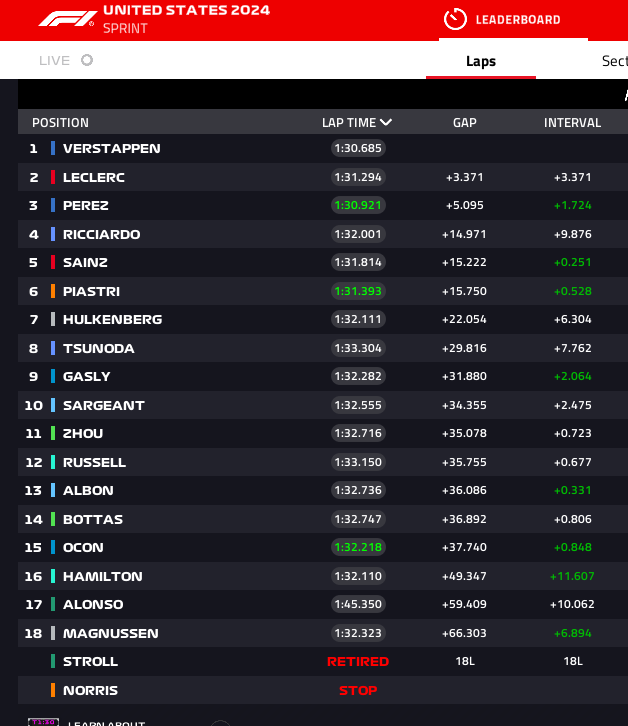Select the Hamilton row
The image size is (628, 726).
pos(102,576)
